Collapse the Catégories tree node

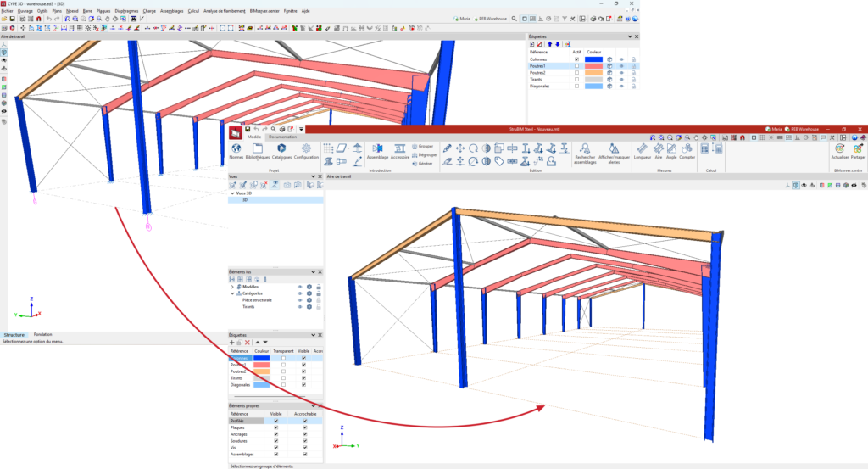(x=232, y=293)
